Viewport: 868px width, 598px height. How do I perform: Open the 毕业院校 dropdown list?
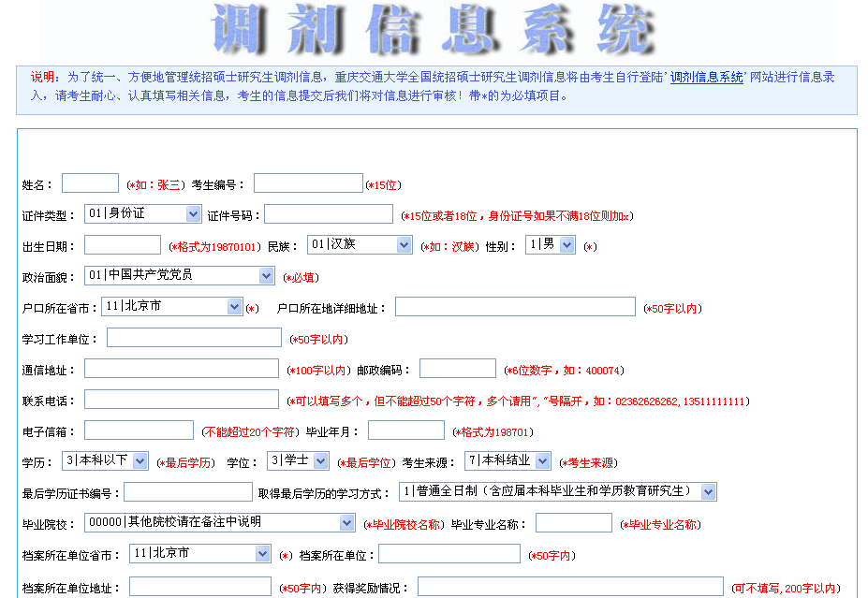tap(220, 523)
